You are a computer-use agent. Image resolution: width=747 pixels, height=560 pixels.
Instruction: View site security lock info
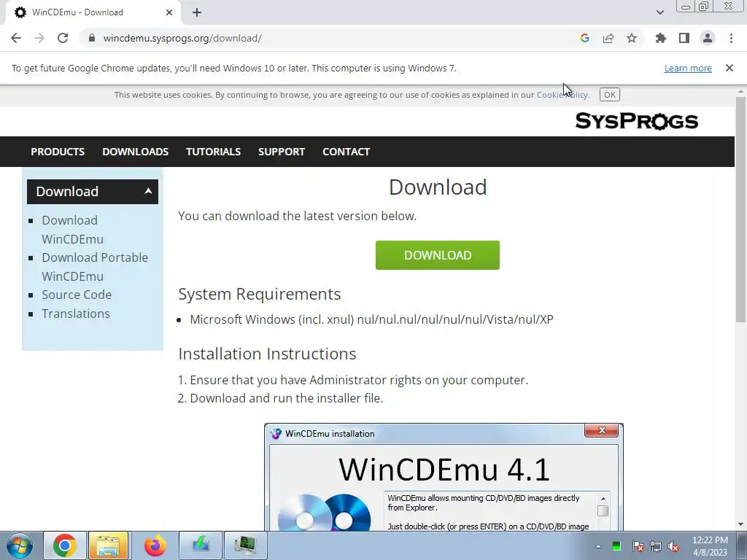pyautogui.click(x=92, y=38)
